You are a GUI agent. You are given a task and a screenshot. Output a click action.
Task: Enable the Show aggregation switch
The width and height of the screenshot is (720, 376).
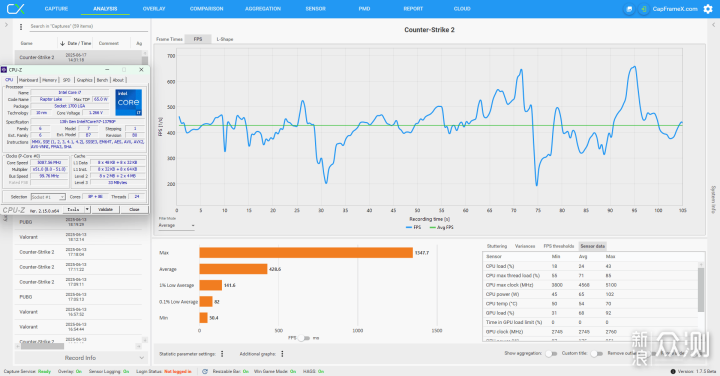click(551, 354)
